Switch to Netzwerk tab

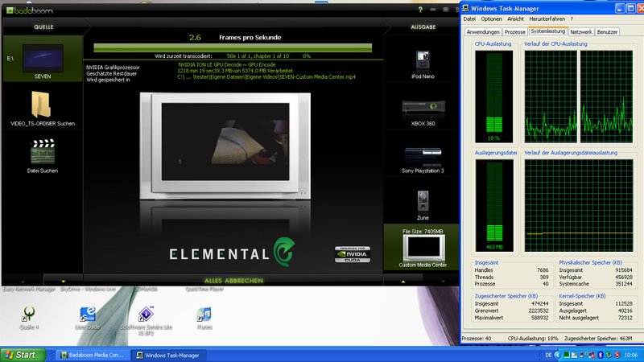point(581,32)
